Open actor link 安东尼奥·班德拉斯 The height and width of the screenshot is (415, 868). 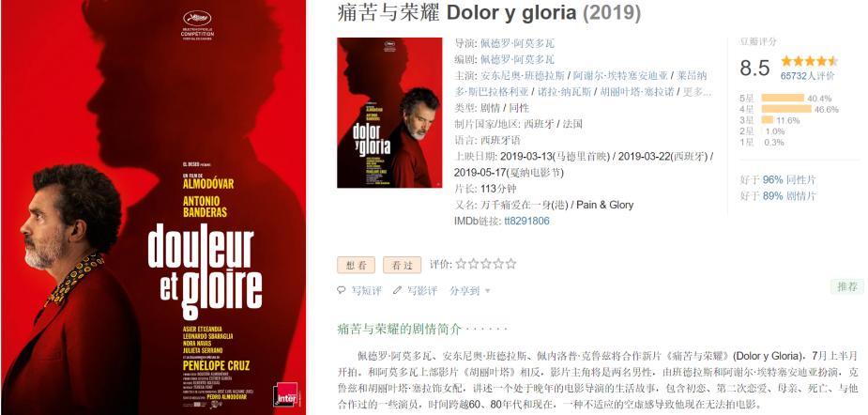pos(523,75)
